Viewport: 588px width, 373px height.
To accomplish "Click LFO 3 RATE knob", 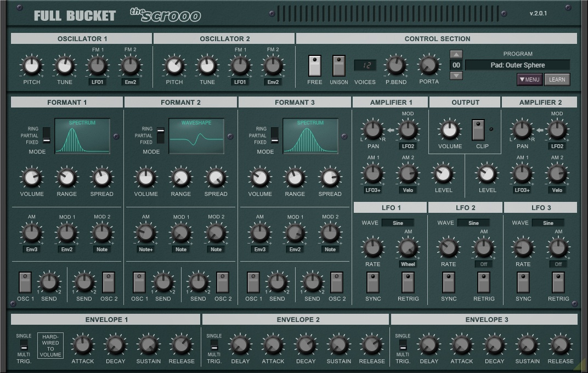I will click(523, 248).
